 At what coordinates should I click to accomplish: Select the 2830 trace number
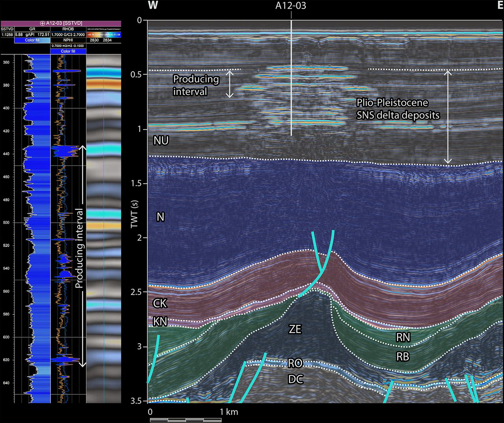(94, 40)
